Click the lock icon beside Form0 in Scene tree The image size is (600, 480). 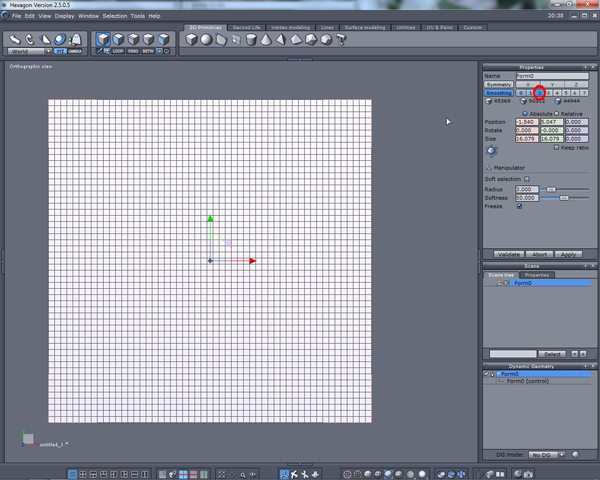pyautogui.click(x=499, y=283)
